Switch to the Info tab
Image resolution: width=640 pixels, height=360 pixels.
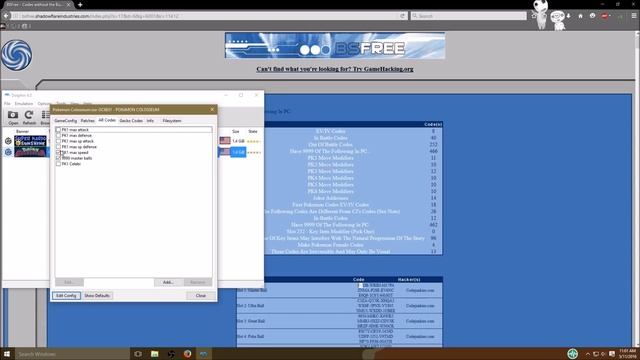(x=150, y=121)
